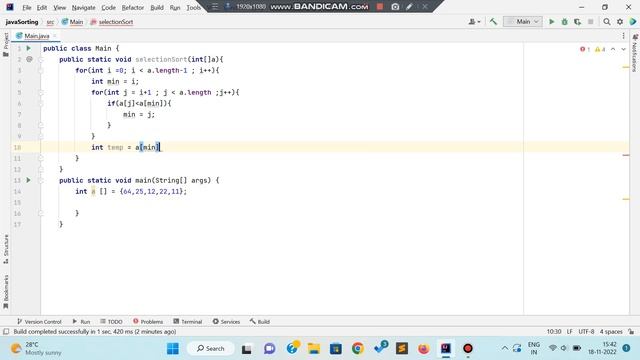Click the run gutter arrow beside class Main
640x360 pixels.
[x=29, y=48]
